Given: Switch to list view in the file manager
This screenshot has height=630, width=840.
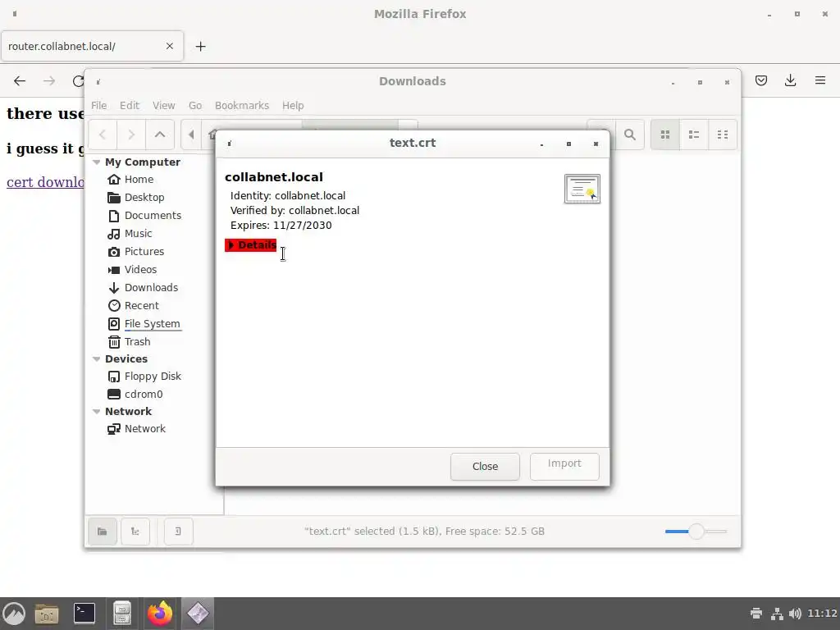Looking at the screenshot, I should click(x=694, y=135).
